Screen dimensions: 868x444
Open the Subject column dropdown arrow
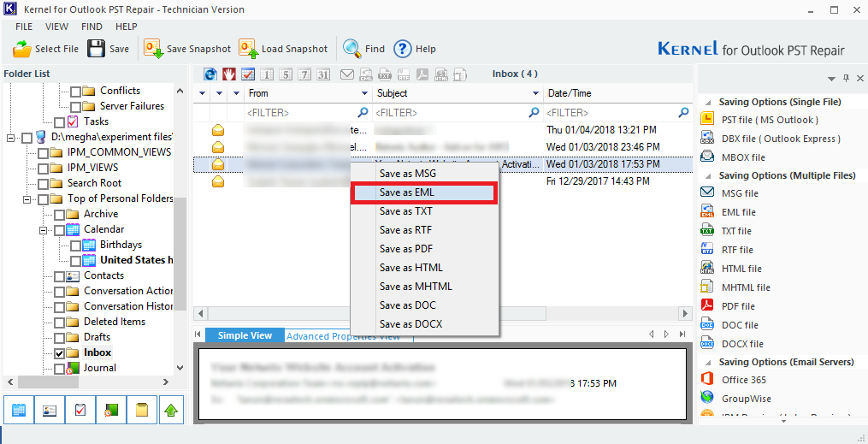[536, 93]
